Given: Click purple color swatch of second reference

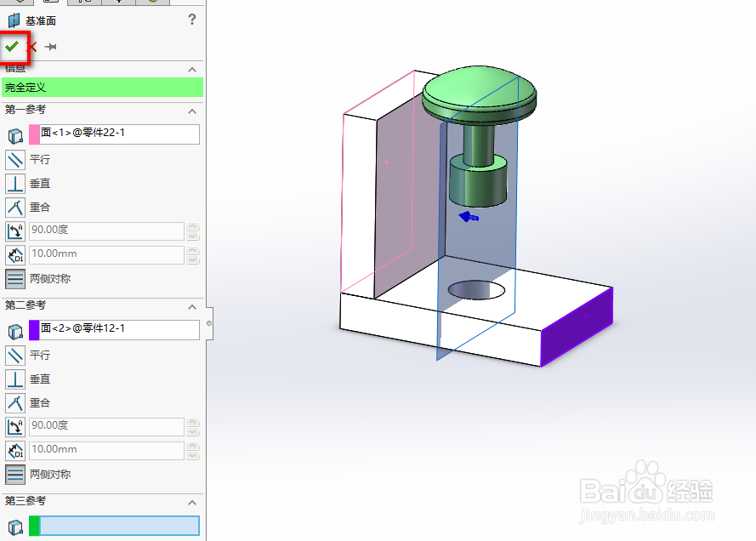Looking at the screenshot, I should 34,330.
